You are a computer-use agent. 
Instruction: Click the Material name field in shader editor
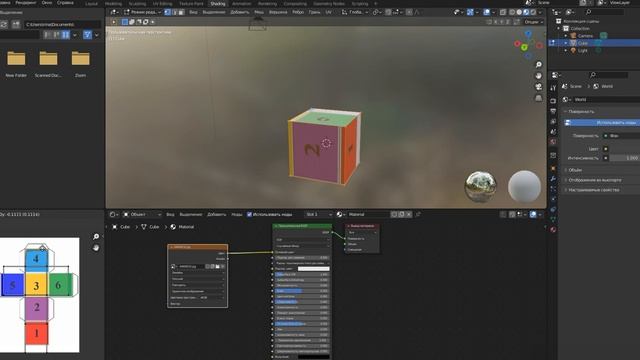click(x=367, y=214)
